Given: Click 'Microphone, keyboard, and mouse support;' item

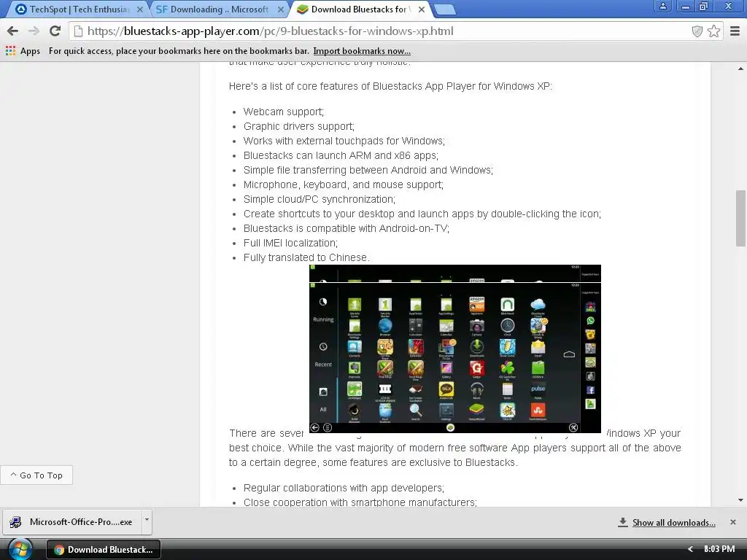Looking at the screenshot, I should point(344,184).
